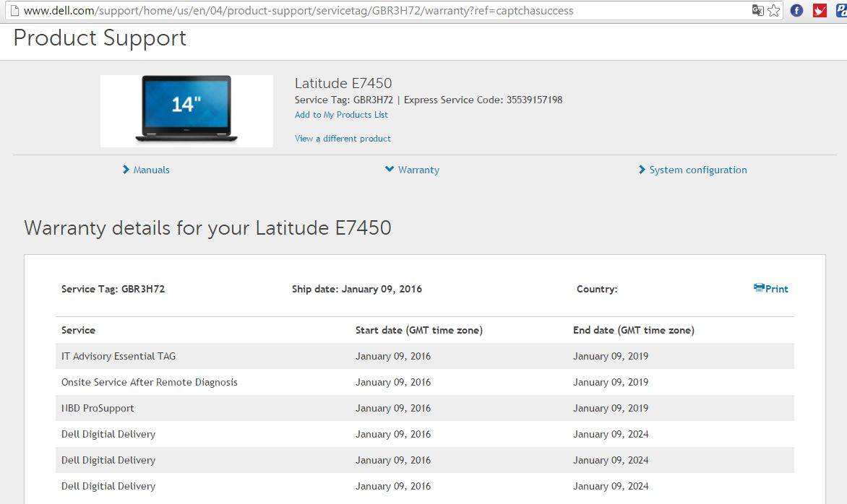
Task: Focus the dell.com address bar URL
Action: click(298, 10)
